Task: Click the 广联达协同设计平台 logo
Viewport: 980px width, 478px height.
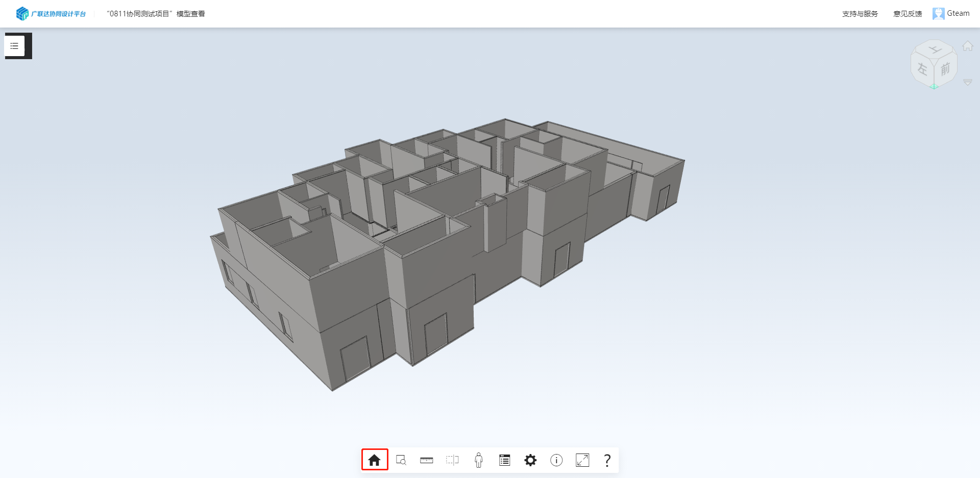Action: pyautogui.click(x=51, y=14)
